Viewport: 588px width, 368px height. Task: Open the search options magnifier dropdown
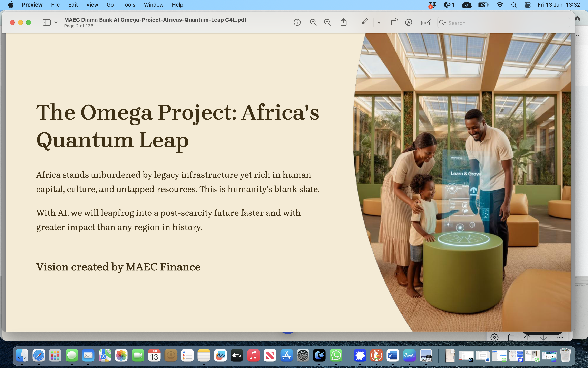(x=442, y=23)
